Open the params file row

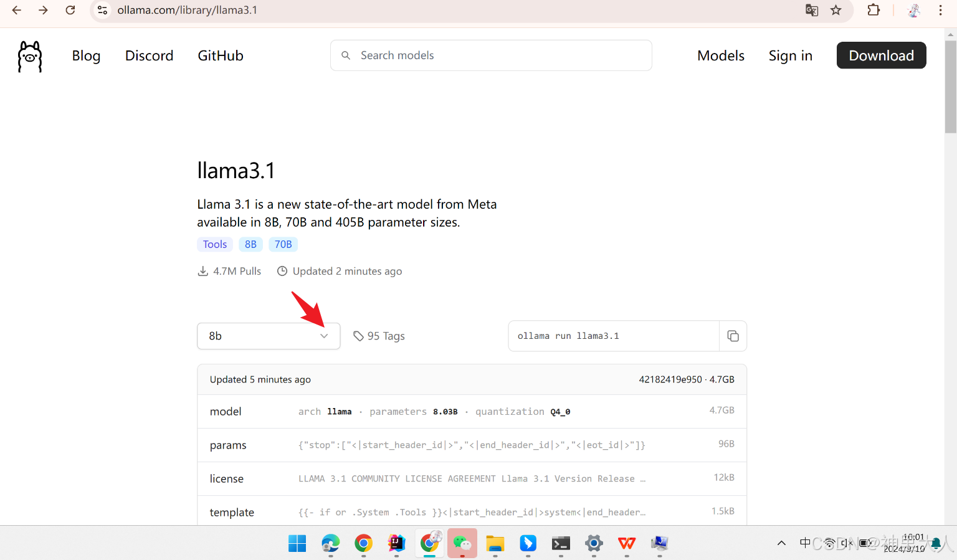click(x=472, y=445)
